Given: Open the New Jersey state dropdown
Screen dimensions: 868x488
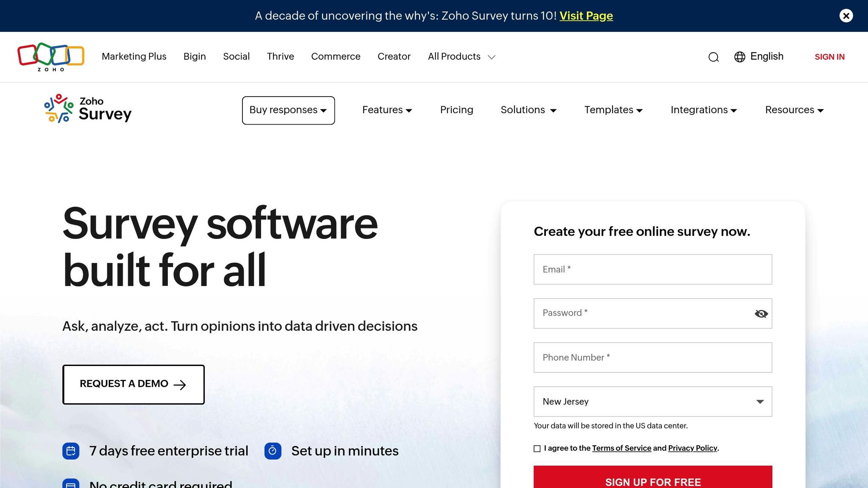Looking at the screenshot, I should (x=653, y=402).
